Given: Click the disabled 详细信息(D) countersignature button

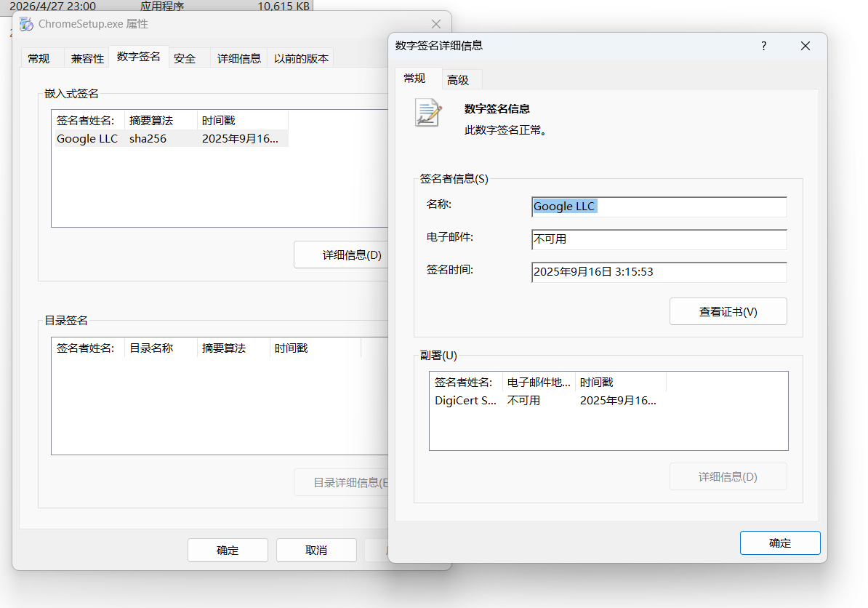Looking at the screenshot, I should tap(728, 477).
